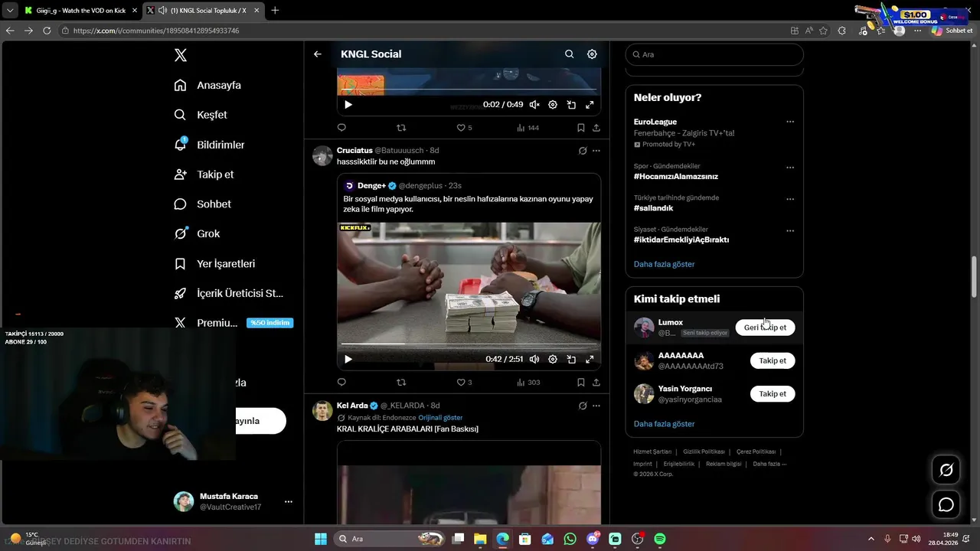Bookmark the post with 144 views

pos(581,128)
